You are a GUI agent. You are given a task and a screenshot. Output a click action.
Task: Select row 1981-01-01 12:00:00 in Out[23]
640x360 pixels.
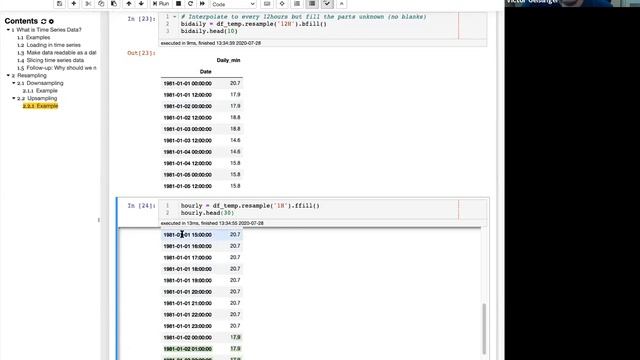202,95
